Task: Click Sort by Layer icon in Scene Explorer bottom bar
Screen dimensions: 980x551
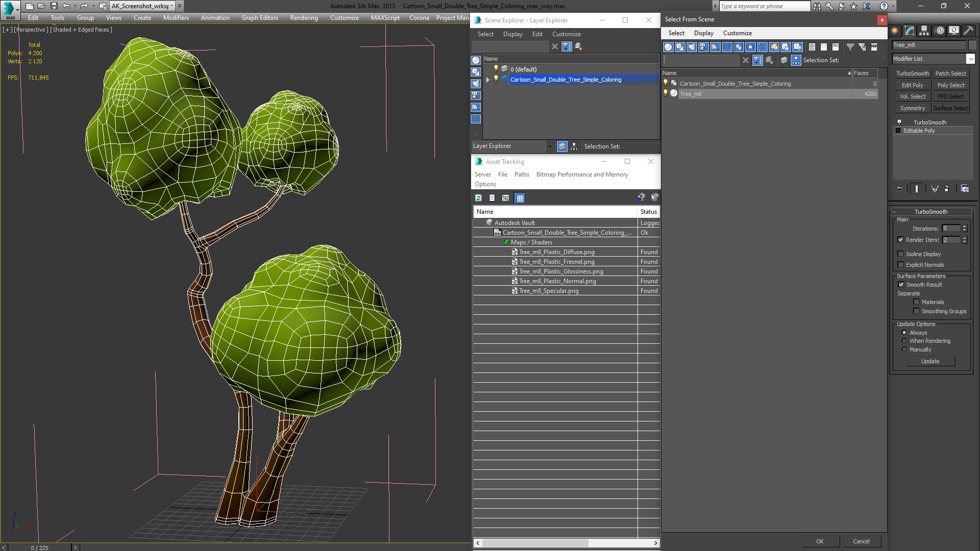Action: pyautogui.click(x=562, y=146)
